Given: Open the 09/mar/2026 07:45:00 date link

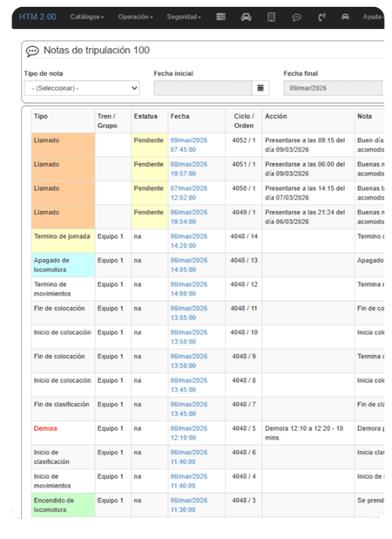Looking at the screenshot, I should (189, 145).
